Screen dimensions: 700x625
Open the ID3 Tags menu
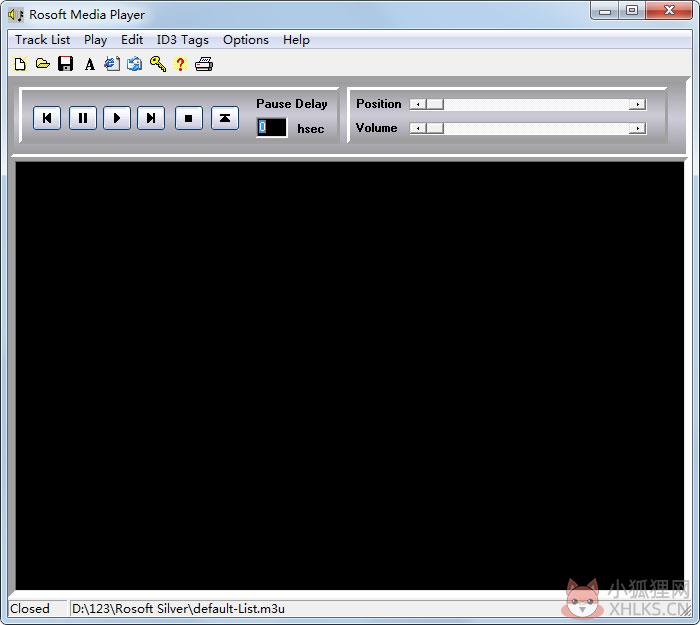(x=183, y=40)
